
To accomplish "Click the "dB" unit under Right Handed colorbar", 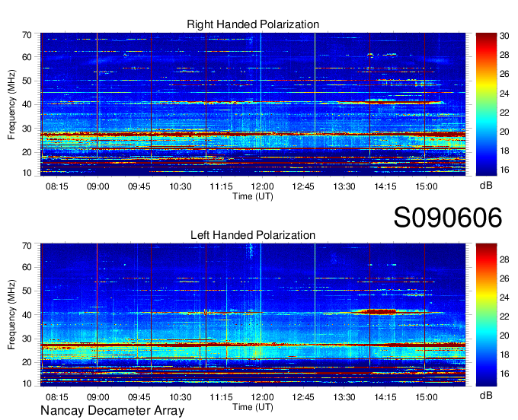I will point(486,185).
